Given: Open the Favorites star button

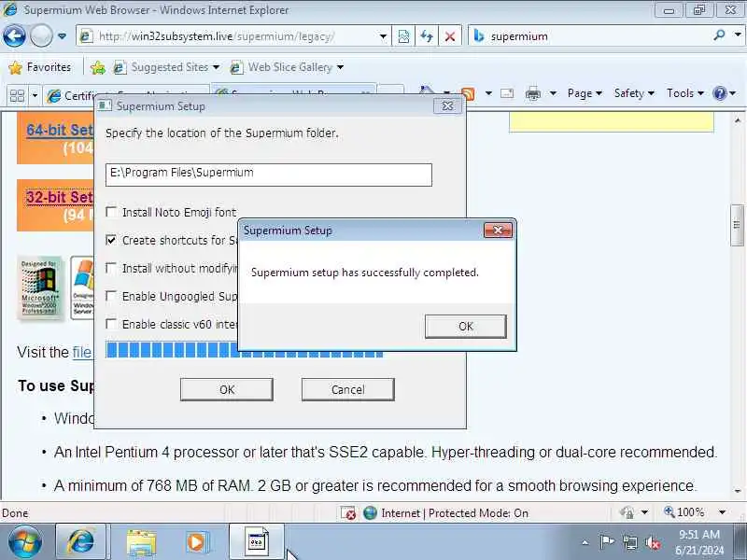Looking at the screenshot, I should (40, 67).
